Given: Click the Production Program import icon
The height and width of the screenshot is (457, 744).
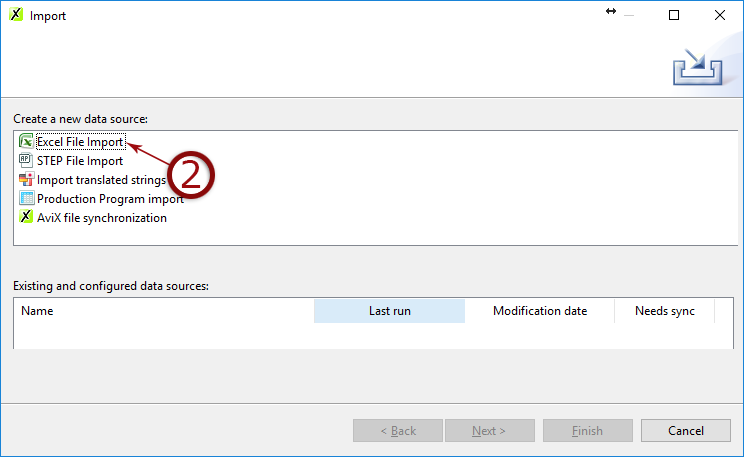Looking at the screenshot, I should coord(27,199).
